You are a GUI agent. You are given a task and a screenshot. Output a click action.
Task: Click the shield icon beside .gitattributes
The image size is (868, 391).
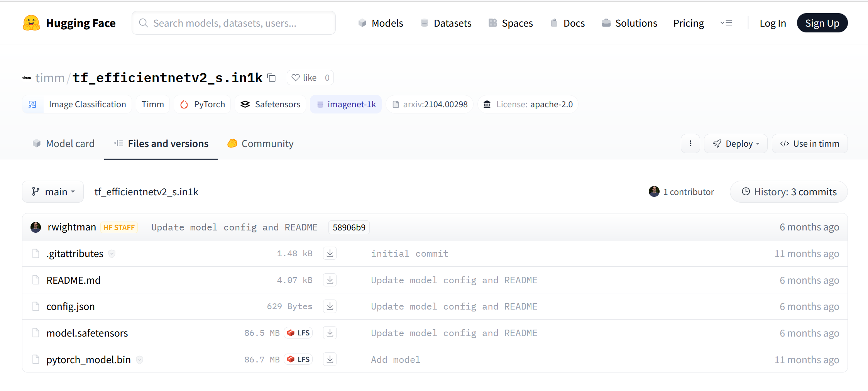112,254
